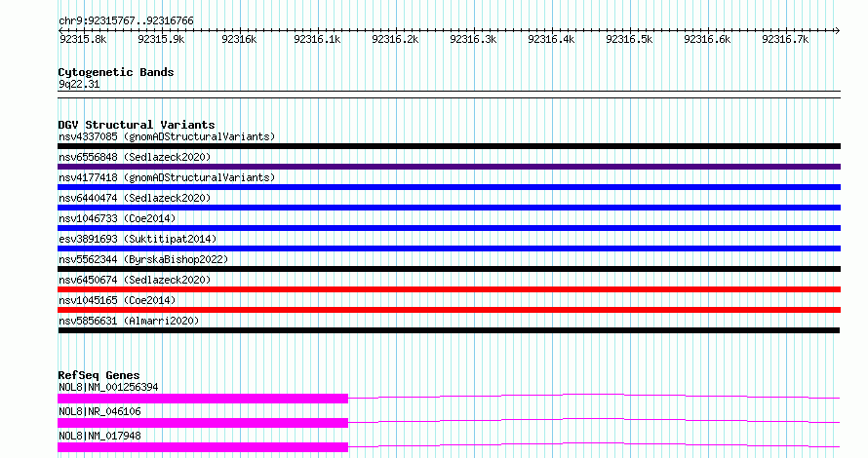Click the Cytogenetic Bands track title
Image resolution: width=868 pixels, height=458 pixels.
point(116,72)
